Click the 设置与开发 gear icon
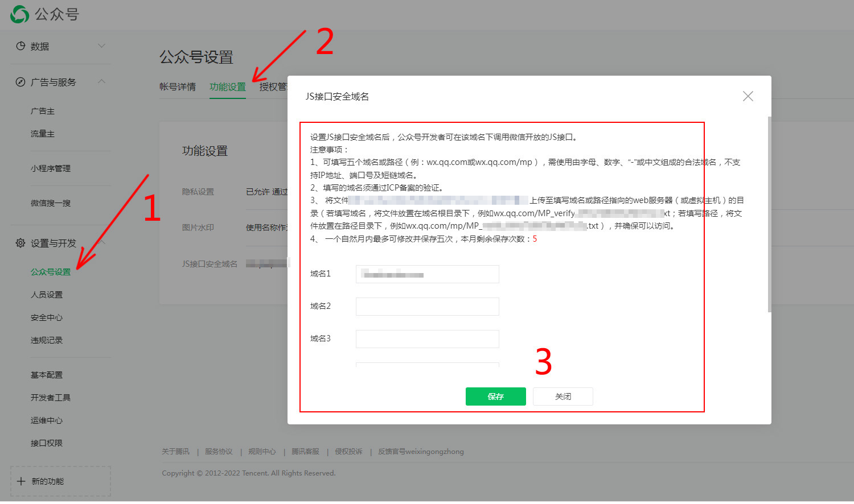Viewport: 854px width, 504px height. point(20,243)
